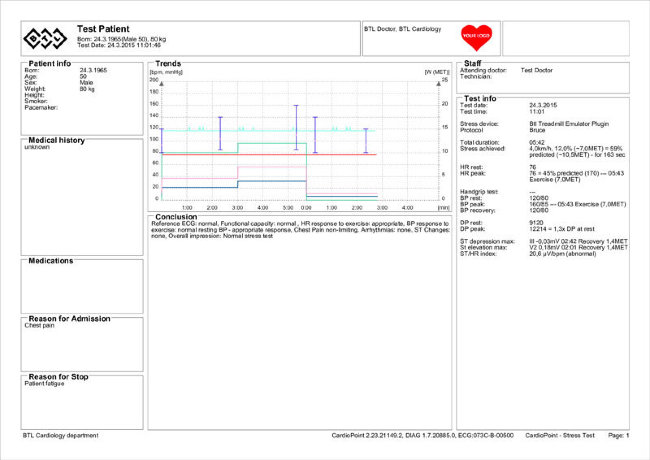Click 'unknown' under Medical history
Screen dimensions: 650x460
pyautogui.click(x=37, y=147)
